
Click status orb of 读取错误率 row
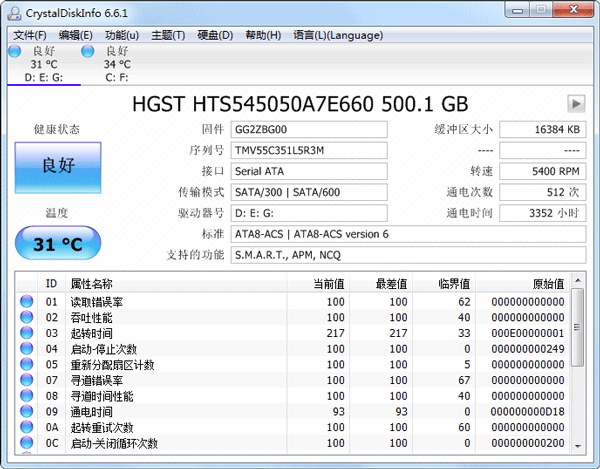coord(27,301)
